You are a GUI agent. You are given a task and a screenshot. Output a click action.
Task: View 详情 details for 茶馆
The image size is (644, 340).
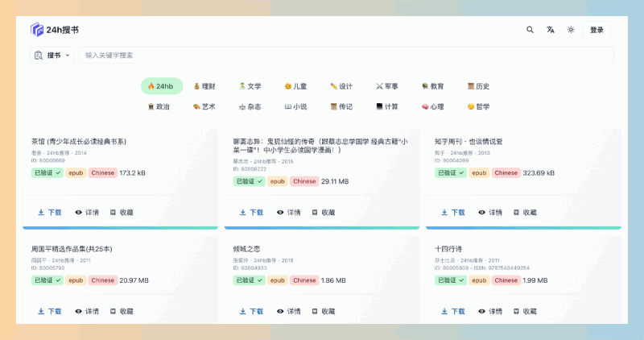coord(87,213)
